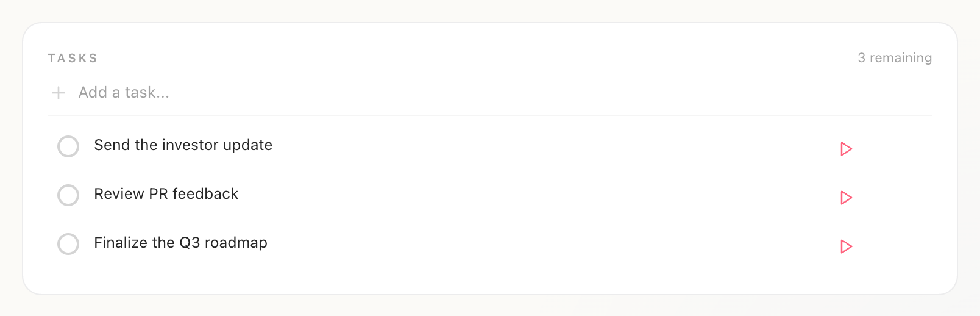The width and height of the screenshot is (980, 316).
Task: Begin the investor update task with the pink triangle
Action: [846, 149]
